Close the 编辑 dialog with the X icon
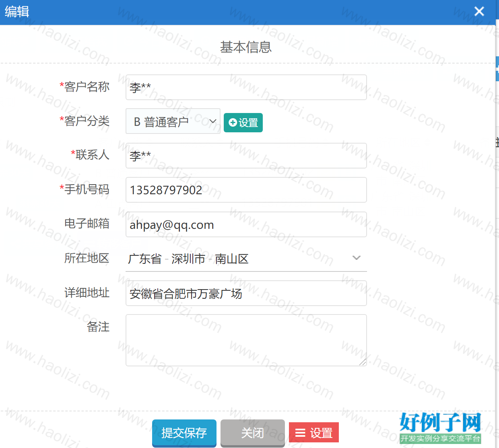Image resolution: width=499 pixels, height=448 pixels. click(479, 11)
